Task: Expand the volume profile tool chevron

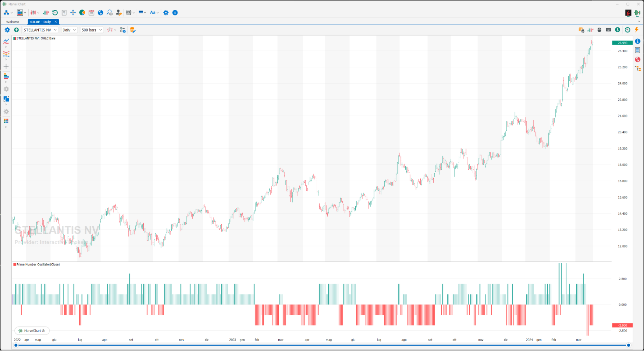Action: click(x=6, y=82)
